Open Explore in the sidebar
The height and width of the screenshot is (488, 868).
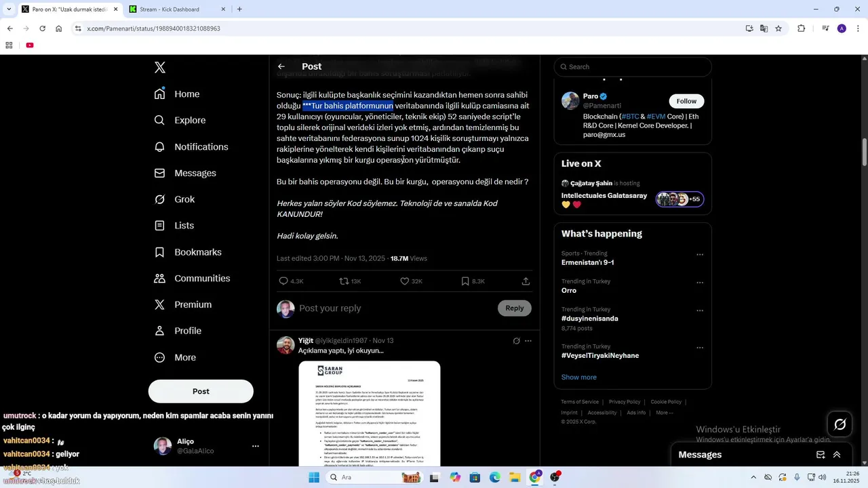point(180,120)
